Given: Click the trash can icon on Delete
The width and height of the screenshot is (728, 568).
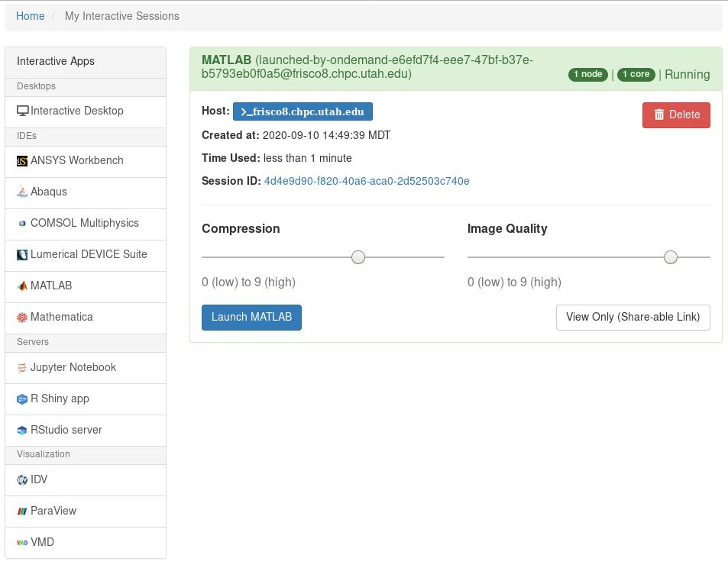Looking at the screenshot, I should pos(658,115).
